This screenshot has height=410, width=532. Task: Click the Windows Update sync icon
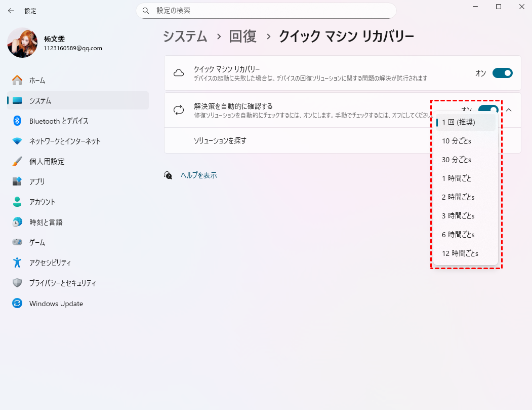(x=17, y=304)
